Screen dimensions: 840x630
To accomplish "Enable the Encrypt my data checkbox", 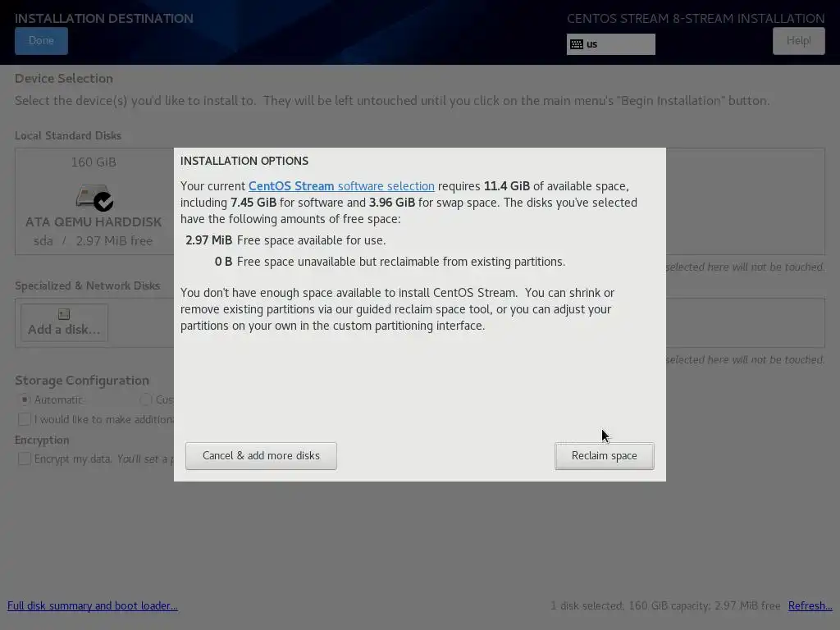I will point(24,459).
